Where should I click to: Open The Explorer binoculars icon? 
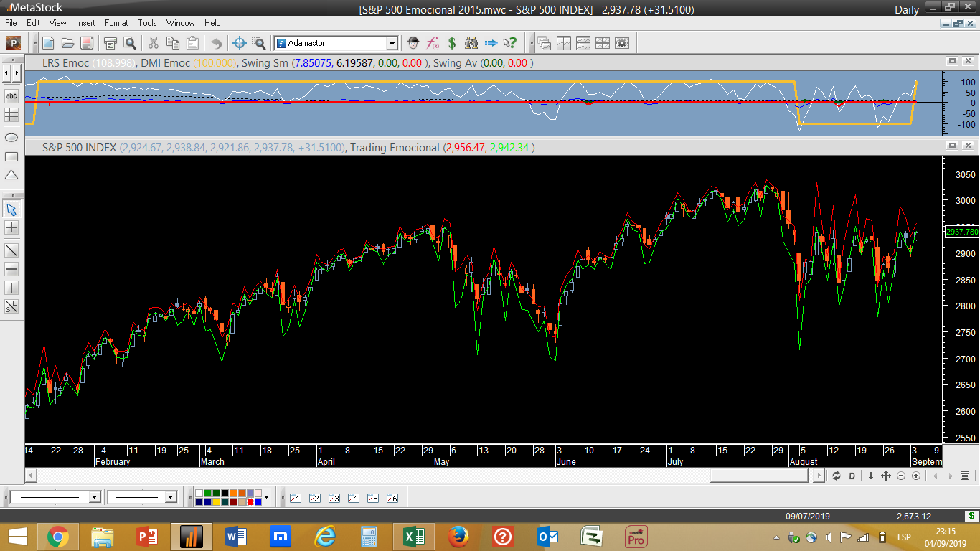pyautogui.click(x=471, y=43)
